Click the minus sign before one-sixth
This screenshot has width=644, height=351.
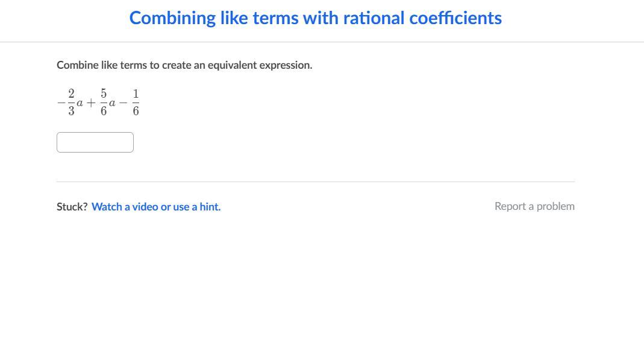tap(123, 103)
